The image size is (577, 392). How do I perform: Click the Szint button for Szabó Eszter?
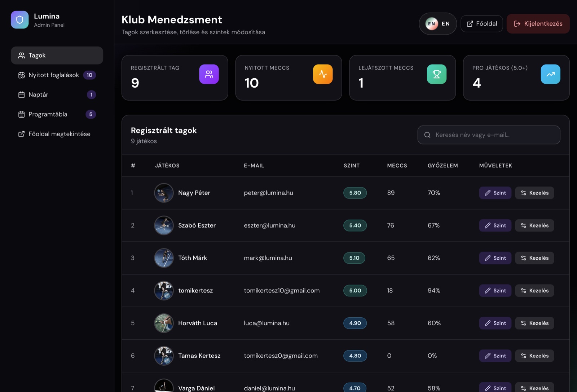click(495, 225)
